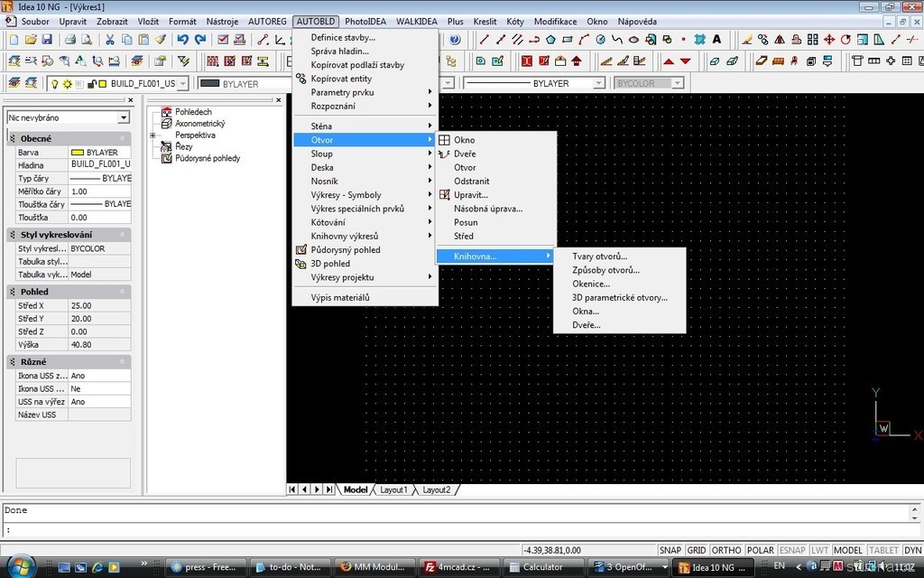924x578 pixels.
Task: Toggle SNAP in the status bar
Action: [670, 550]
